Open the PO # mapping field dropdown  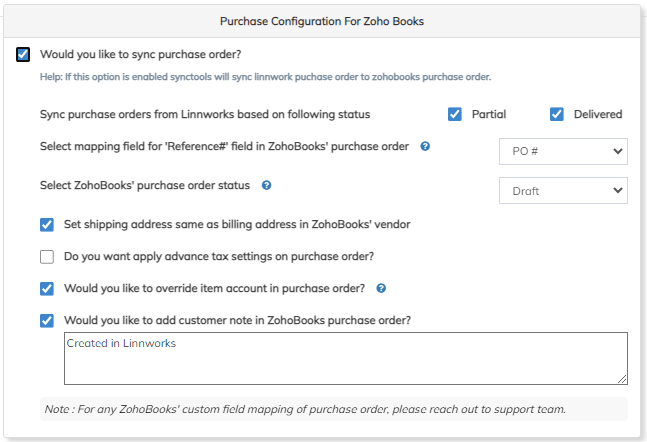[563, 151]
